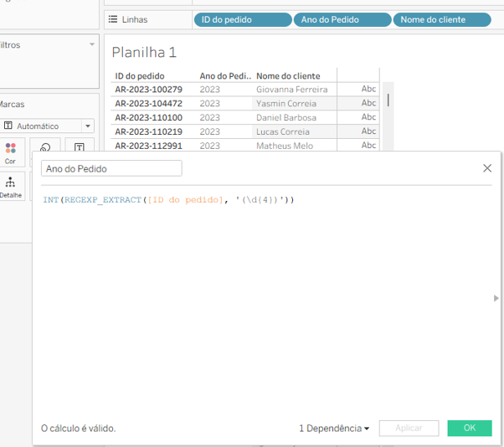The height and width of the screenshot is (447, 504).
Task: Click the Cor color marks icon
Action: click(x=10, y=148)
